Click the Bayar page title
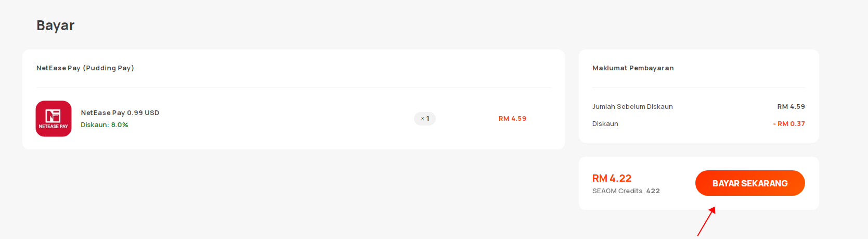Image resolution: width=868 pixels, height=239 pixels. pos(56,26)
